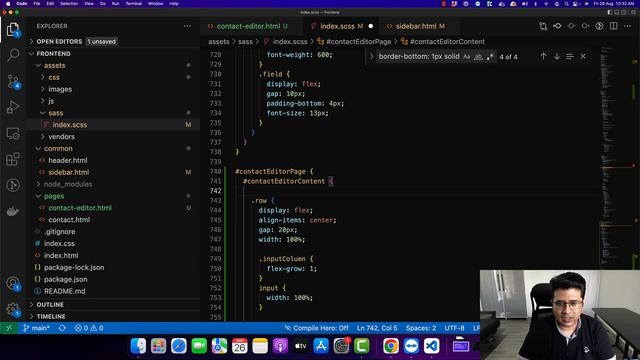The image size is (640, 360).
Task: Toggle regular expression in find widget
Action: [x=490, y=57]
